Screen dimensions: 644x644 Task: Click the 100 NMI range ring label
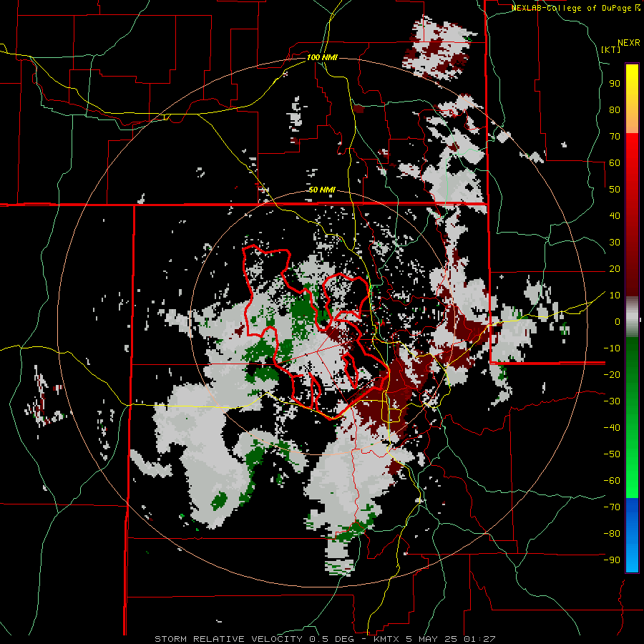point(322,57)
